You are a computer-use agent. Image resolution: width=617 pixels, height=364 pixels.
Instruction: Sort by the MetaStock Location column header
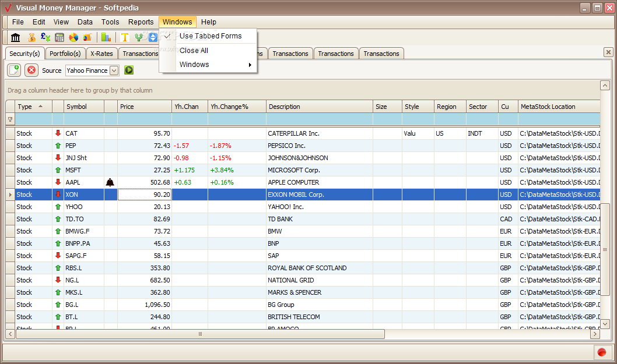click(559, 107)
